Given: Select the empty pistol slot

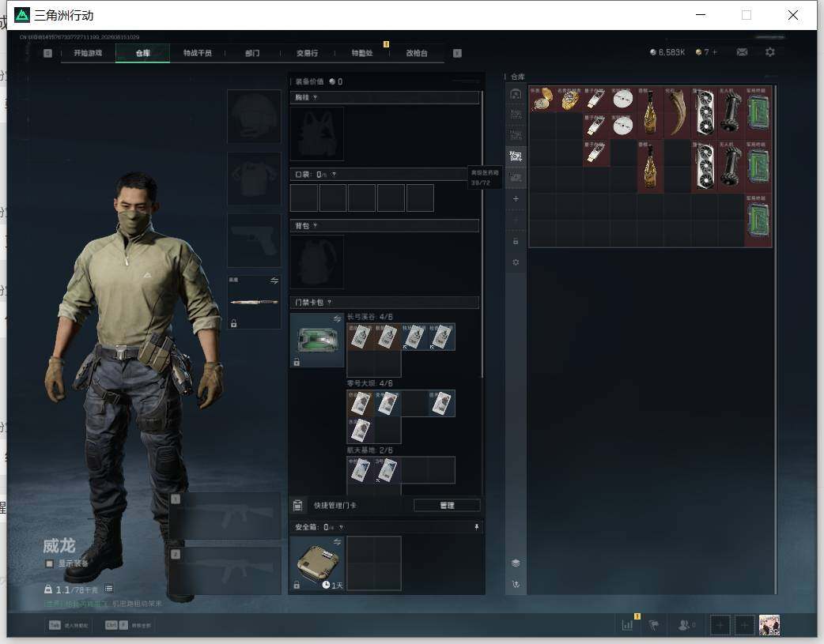Looking at the screenshot, I should 254,240.
